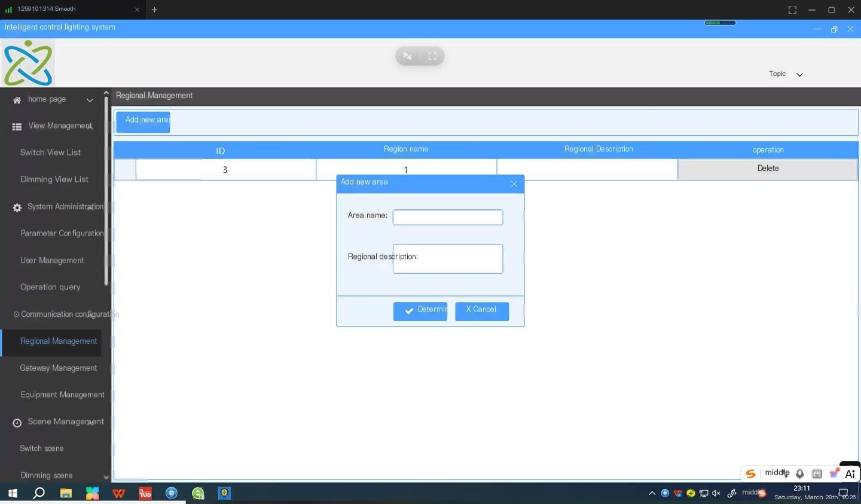Screen dimensions: 861x504
Task: Expand the home page menu chevron
Action: 90,100
